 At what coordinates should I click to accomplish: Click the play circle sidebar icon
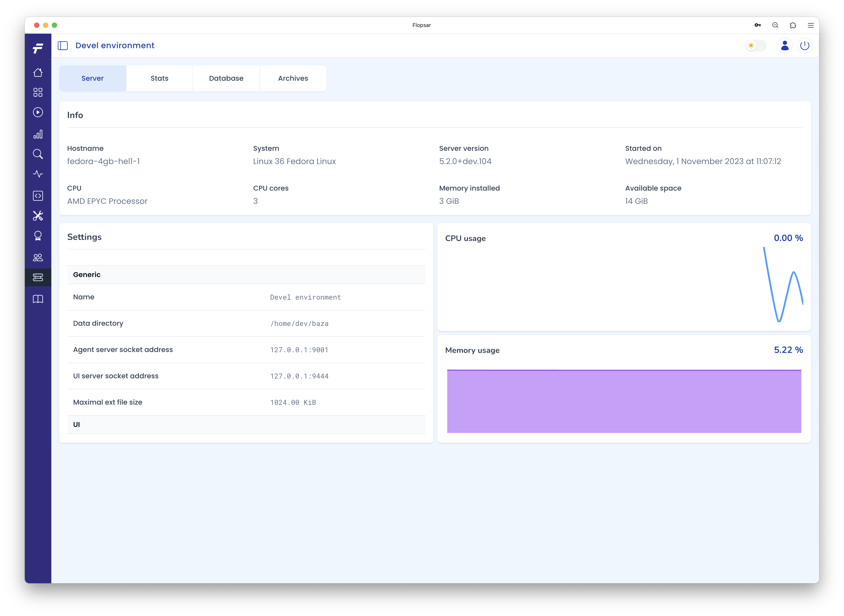(x=38, y=112)
